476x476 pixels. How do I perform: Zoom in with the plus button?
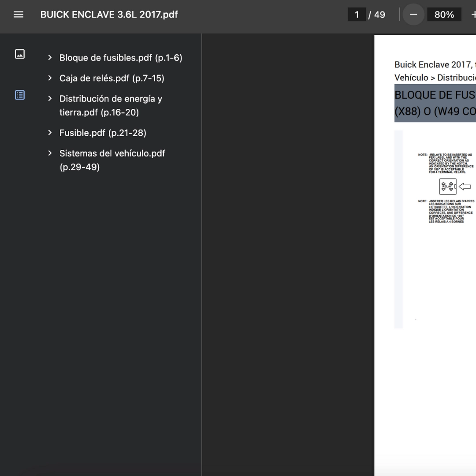[x=473, y=15]
